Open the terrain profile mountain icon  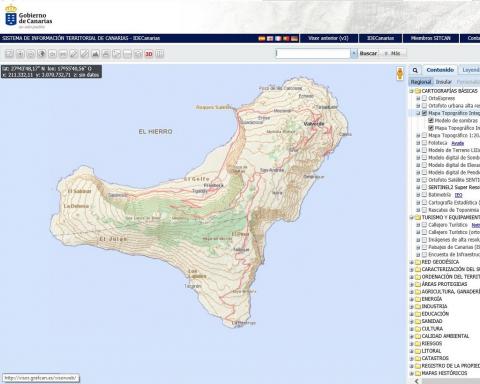click(x=95, y=54)
